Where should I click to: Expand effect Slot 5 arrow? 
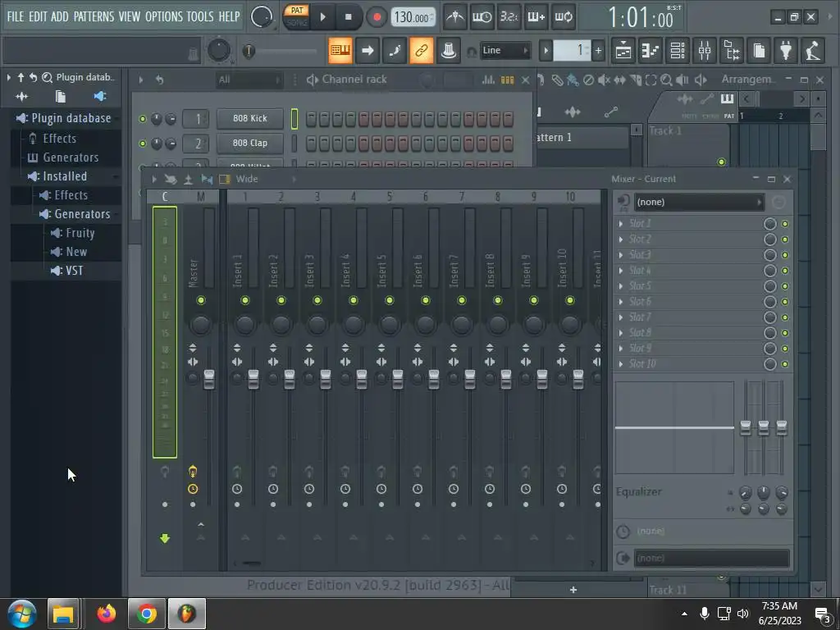pyautogui.click(x=621, y=286)
